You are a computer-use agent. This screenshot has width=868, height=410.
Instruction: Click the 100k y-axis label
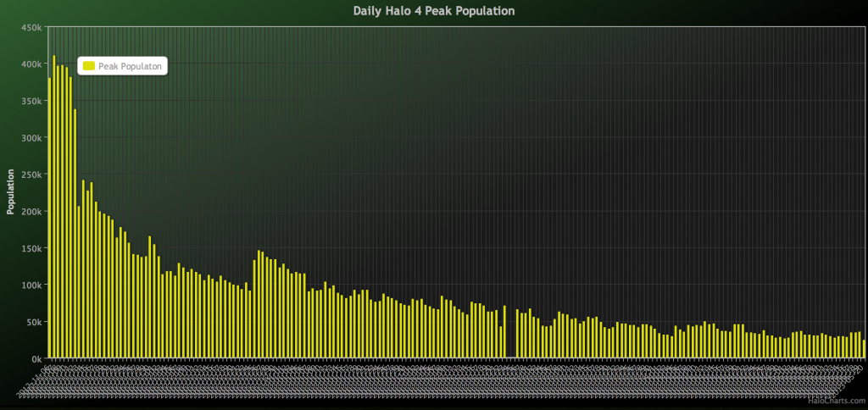pyautogui.click(x=31, y=285)
